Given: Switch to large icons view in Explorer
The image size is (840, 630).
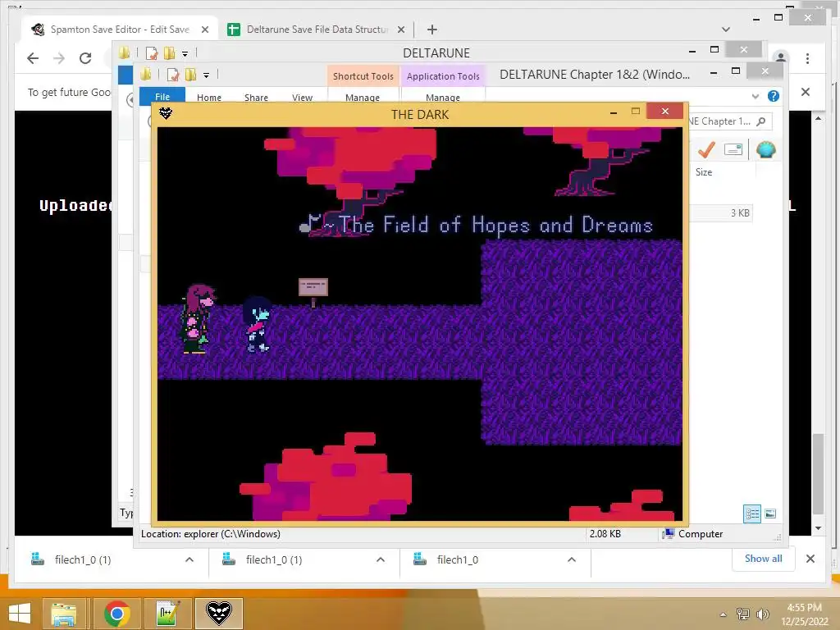Looking at the screenshot, I should click(770, 514).
